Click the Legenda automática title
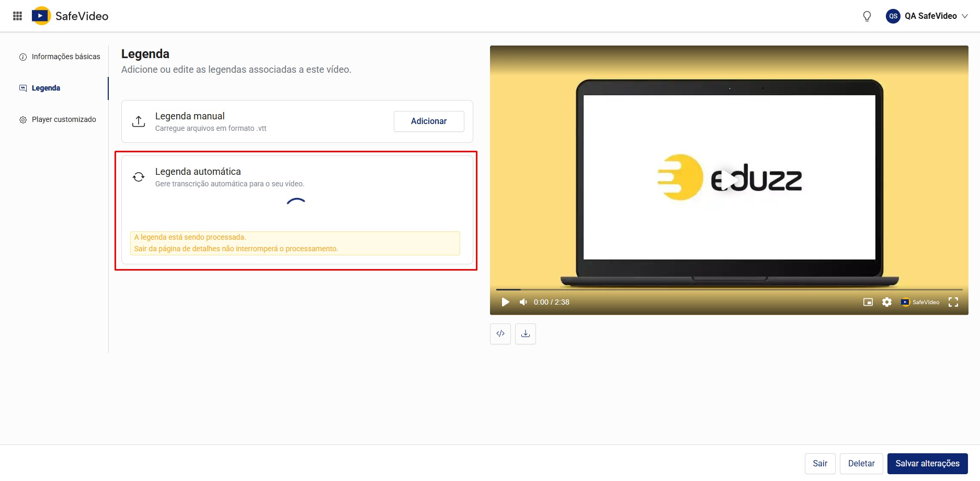The width and height of the screenshot is (980, 481). (x=198, y=172)
